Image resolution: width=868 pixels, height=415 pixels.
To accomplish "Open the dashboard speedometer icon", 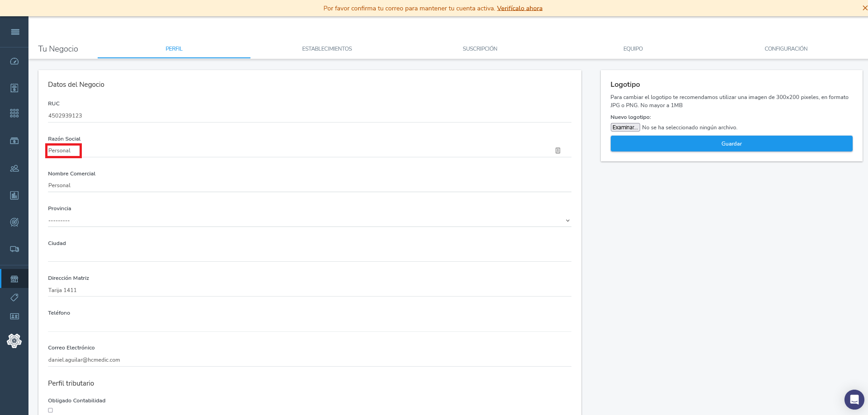I will click(14, 61).
